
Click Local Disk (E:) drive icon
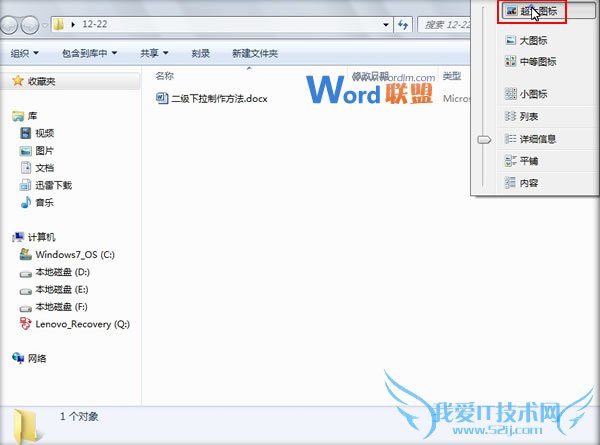pos(25,291)
